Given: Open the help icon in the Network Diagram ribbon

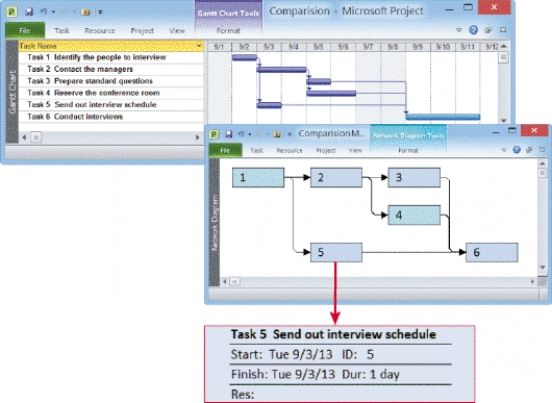Looking at the screenshot, I should 516,150.
